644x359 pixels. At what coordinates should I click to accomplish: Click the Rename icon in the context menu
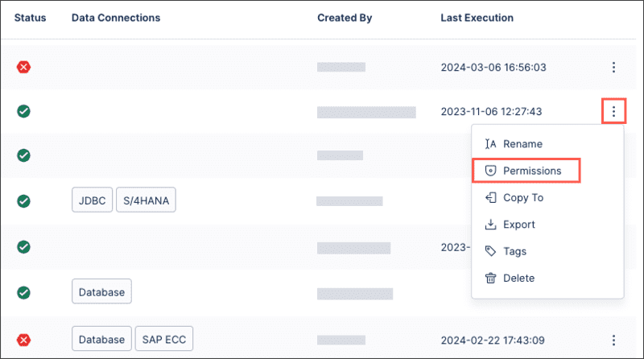point(490,144)
